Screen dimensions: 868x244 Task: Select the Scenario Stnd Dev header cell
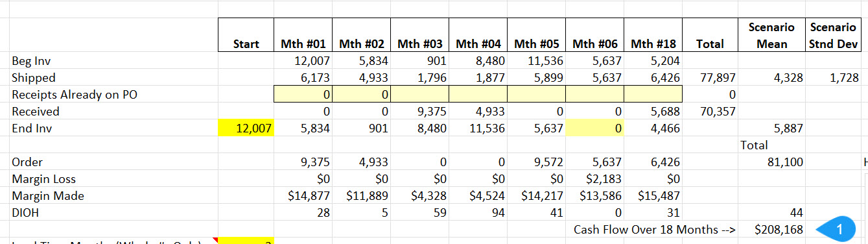click(833, 36)
